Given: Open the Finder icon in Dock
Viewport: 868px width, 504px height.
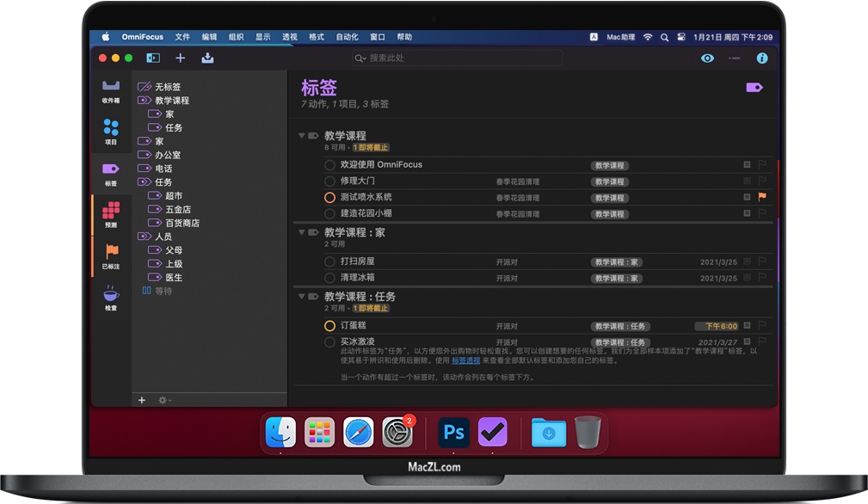Looking at the screenshot, I should (280, 432).
